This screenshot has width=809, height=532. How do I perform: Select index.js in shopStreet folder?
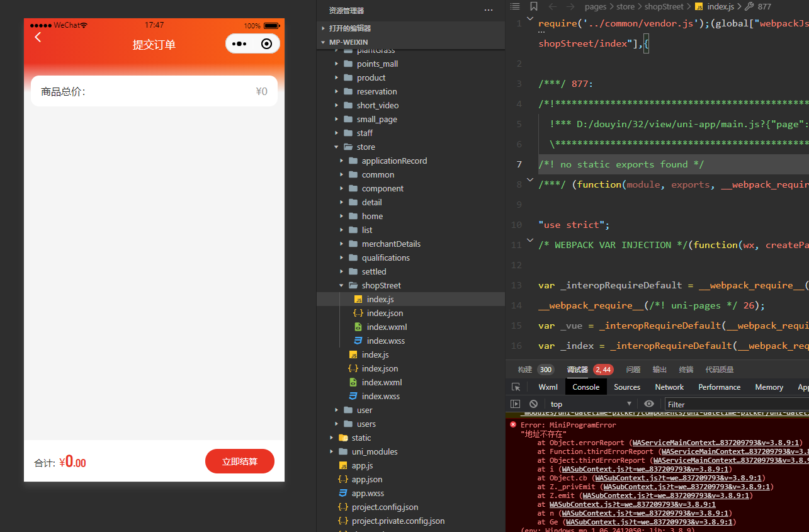tap(380, 299)
